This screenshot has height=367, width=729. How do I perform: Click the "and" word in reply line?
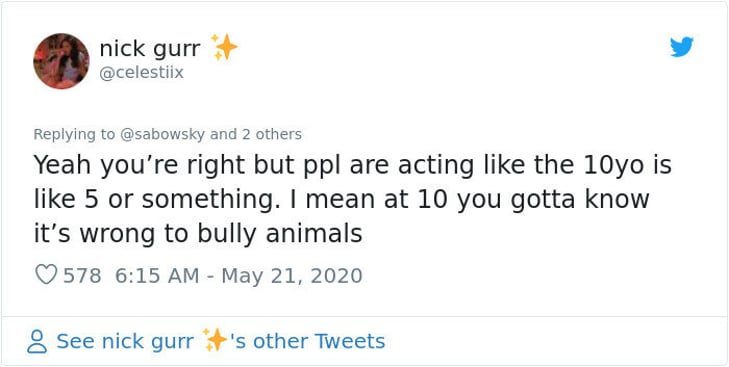coord(223,134)
